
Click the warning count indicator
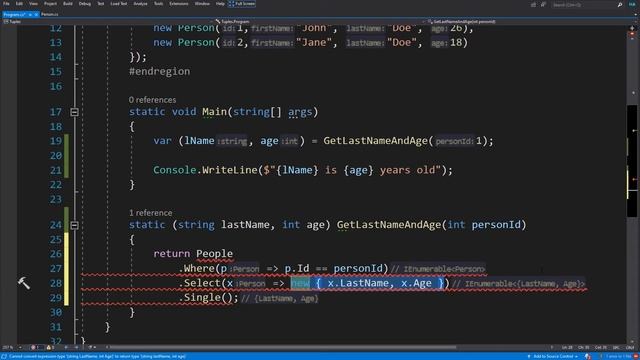coord(51,347)
